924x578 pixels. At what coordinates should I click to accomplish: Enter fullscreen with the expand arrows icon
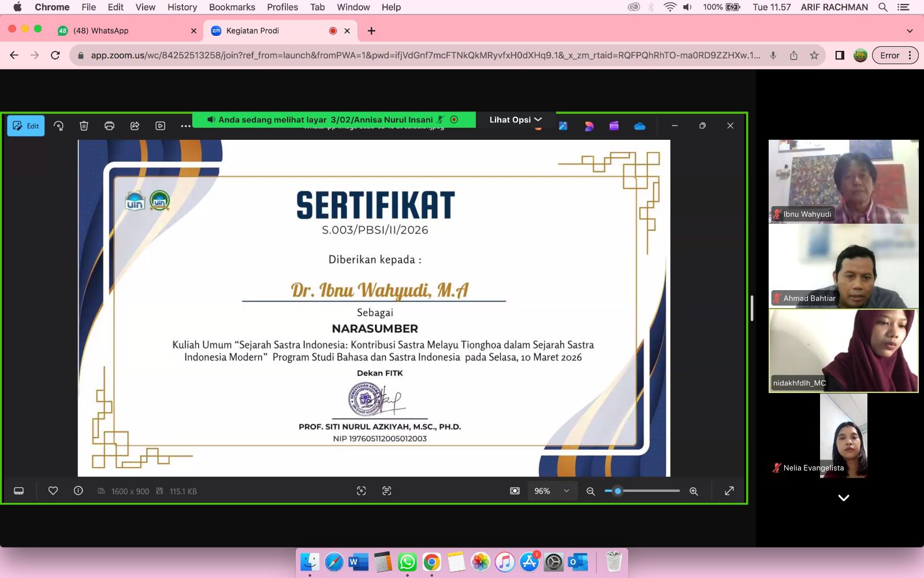[x=729, y=491]
